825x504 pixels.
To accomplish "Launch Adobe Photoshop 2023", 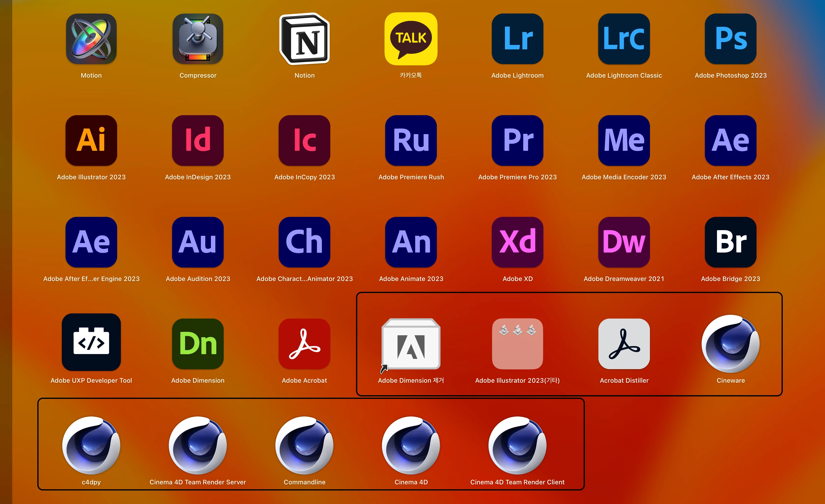I will [x=730, y=39].
